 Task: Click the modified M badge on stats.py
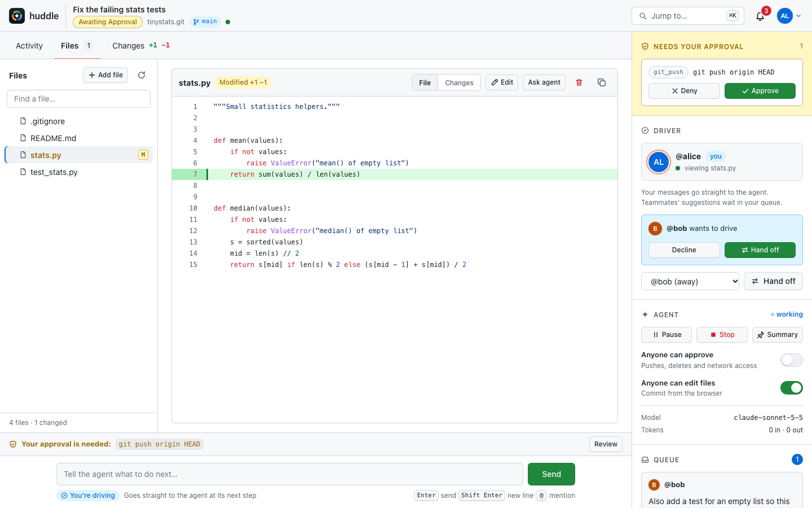tap(143, 155)
